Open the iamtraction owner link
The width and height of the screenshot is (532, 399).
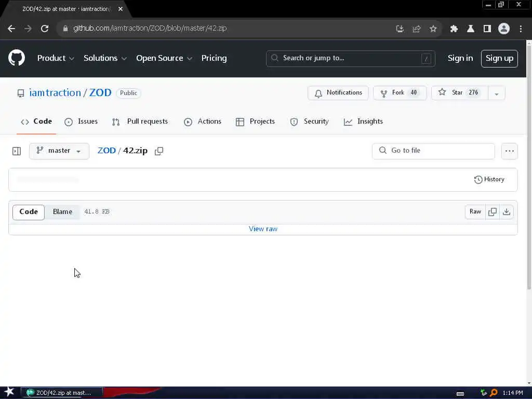55,92
